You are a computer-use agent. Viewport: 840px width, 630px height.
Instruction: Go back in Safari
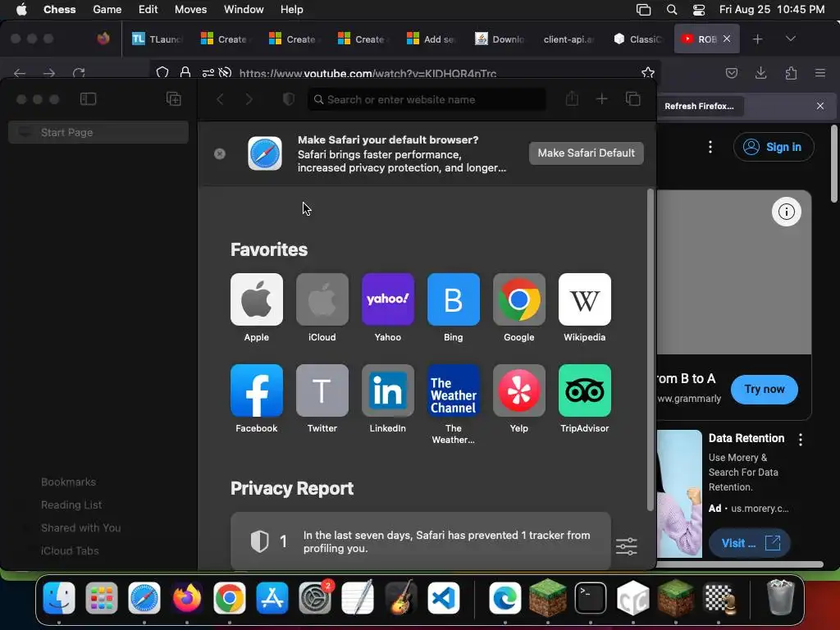(x=220, y=99)
